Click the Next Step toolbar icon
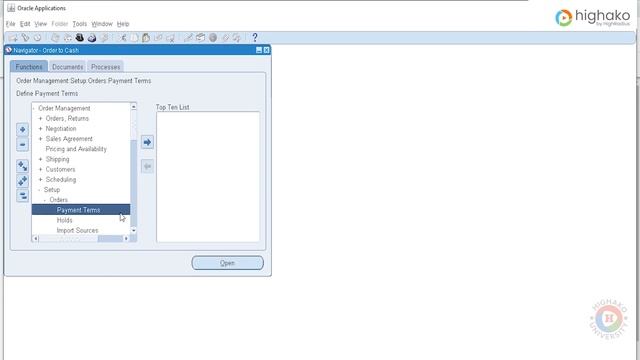 tap(67, 38)
